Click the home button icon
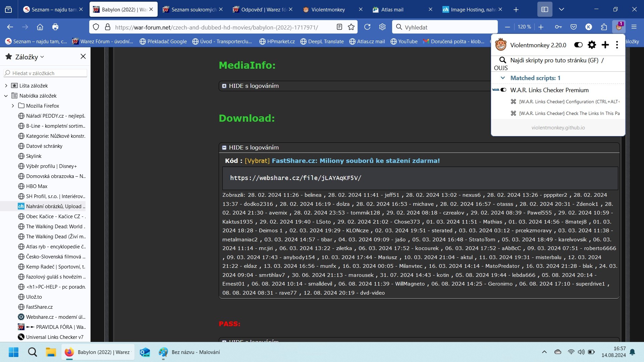Viewport: 644px width, 362px height. click(x=40, y=27)
